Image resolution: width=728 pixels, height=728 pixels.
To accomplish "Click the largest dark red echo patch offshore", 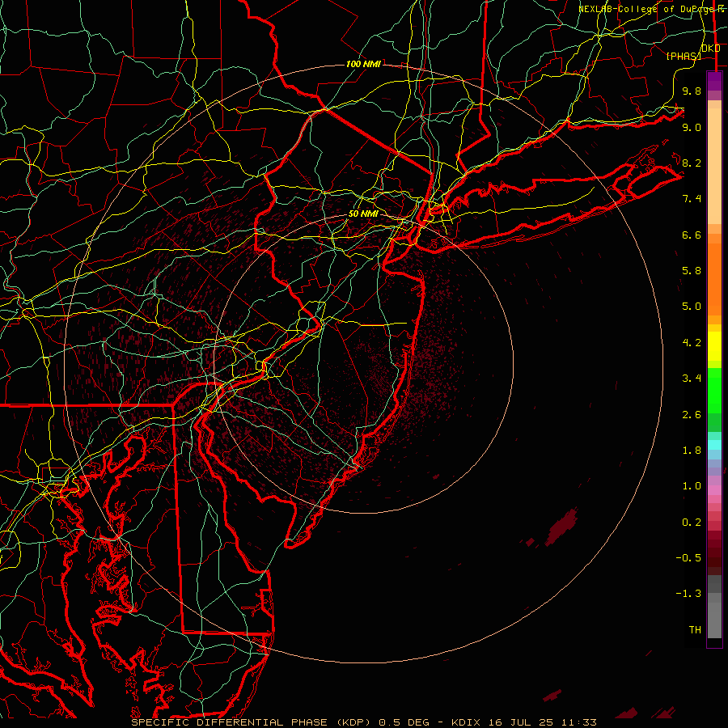I will (562, 527).
